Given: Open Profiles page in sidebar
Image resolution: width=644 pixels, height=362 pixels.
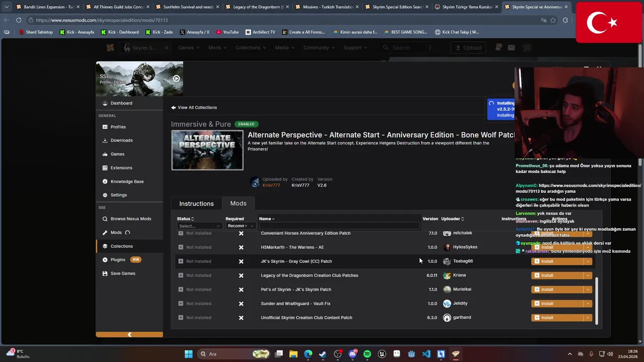Looking at the screenshot, I should point(118,127).
